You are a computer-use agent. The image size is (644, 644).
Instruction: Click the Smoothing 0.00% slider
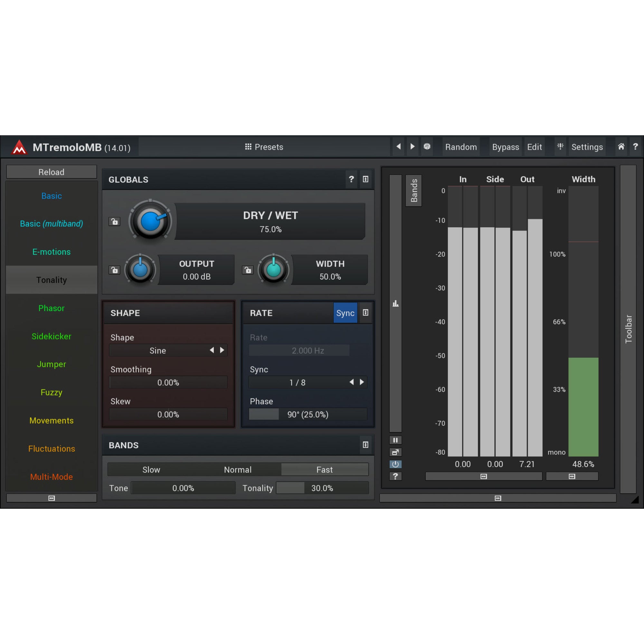click(x=168, y=382)
